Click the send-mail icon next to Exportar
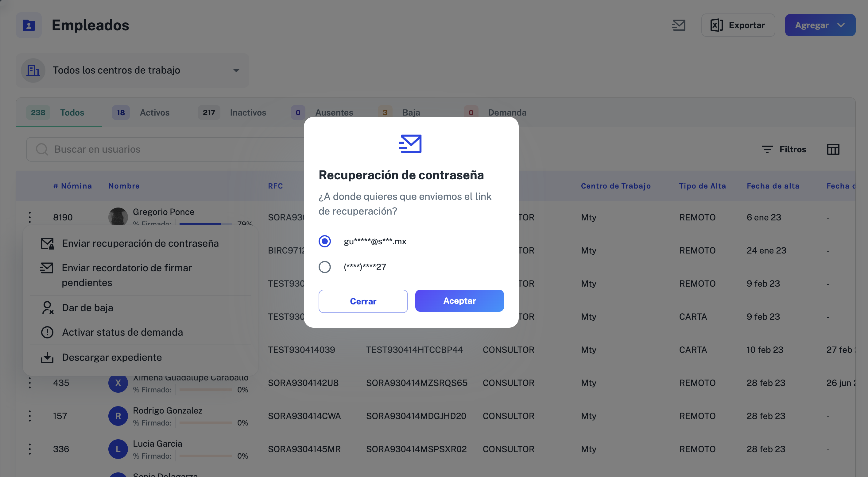This screenshot has width=868, height=477. (679, 25)
